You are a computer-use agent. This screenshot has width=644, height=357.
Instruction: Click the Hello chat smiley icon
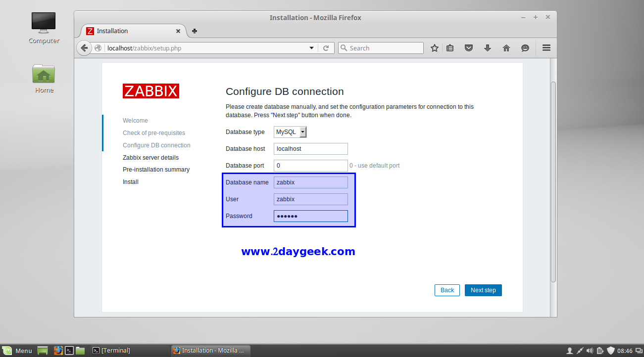(x=525, y=48)
